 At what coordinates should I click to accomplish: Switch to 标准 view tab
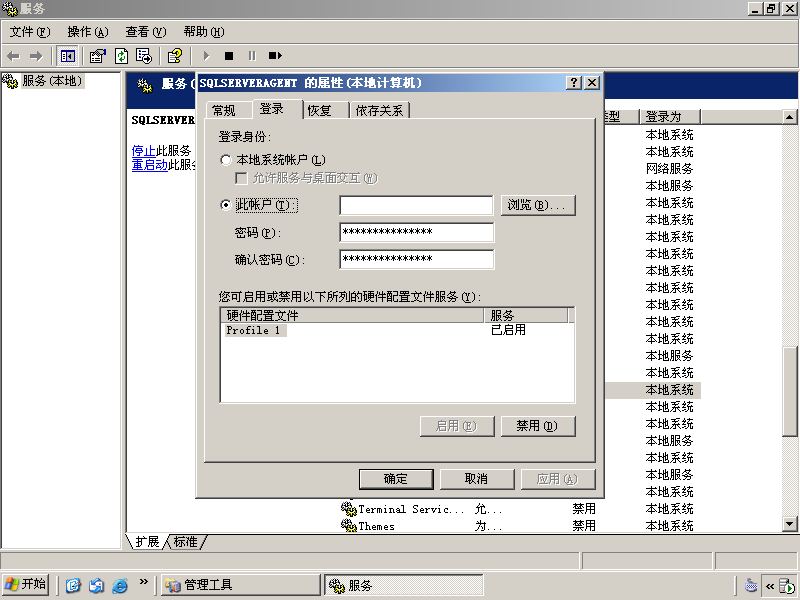[185, 542]
